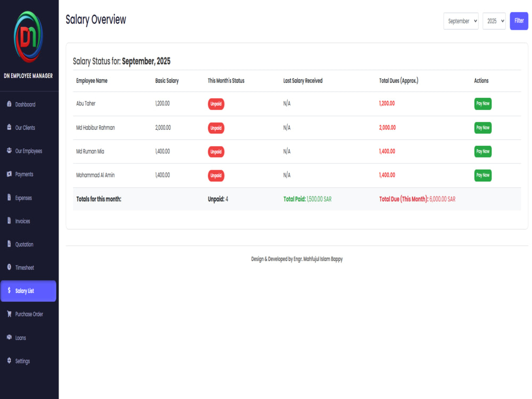Click the Filter button

[519, 21]
